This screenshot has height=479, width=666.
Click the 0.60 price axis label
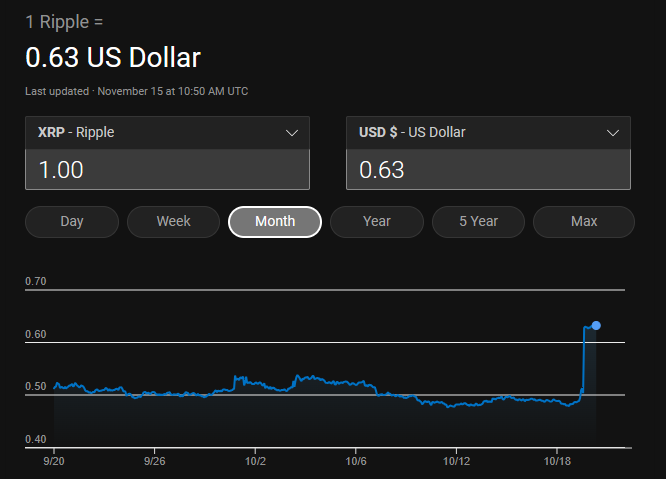(x=36, y=334)
